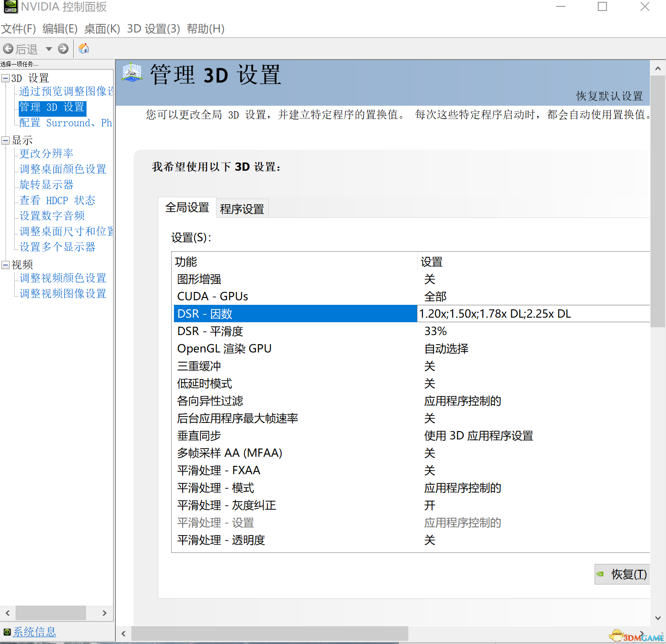The image size is (666, 644).
Task: Open 旋转显示器 in the tree
Action: pos(46,184)
